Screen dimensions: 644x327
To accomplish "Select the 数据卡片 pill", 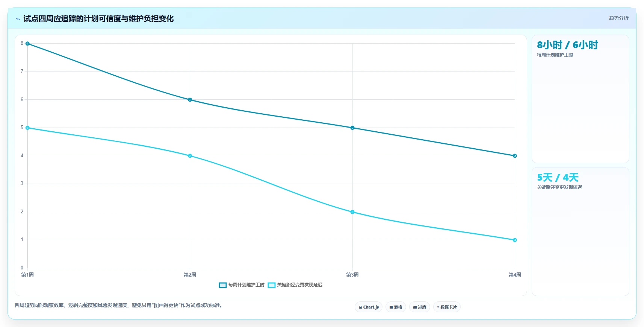I will point(447,307).
